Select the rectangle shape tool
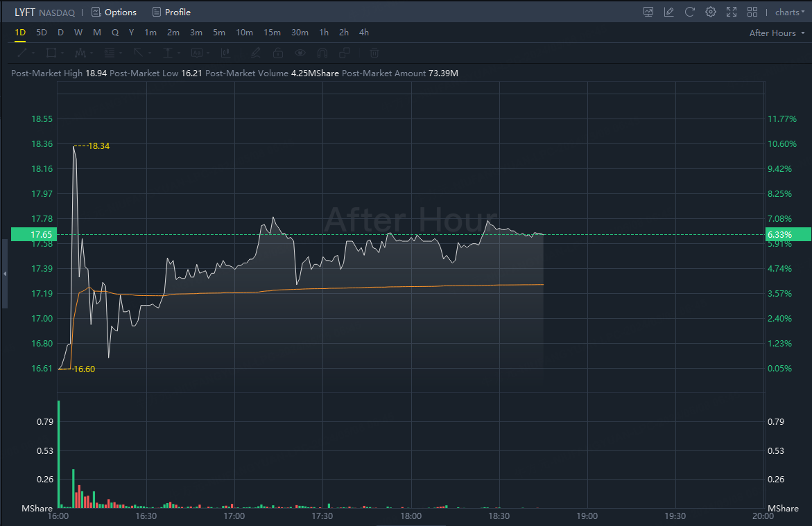 (x=51, y=53)
